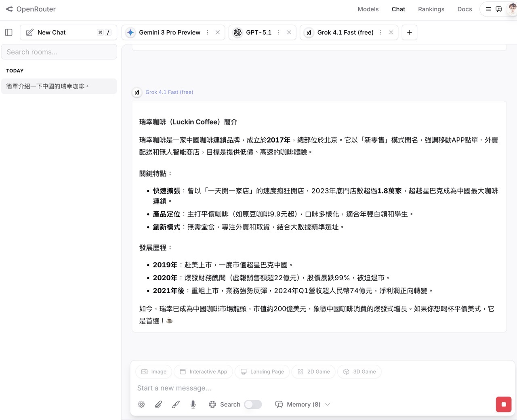Click the Interactive App button
Viewport: 517px width, 420px height.
click(203, 372)
